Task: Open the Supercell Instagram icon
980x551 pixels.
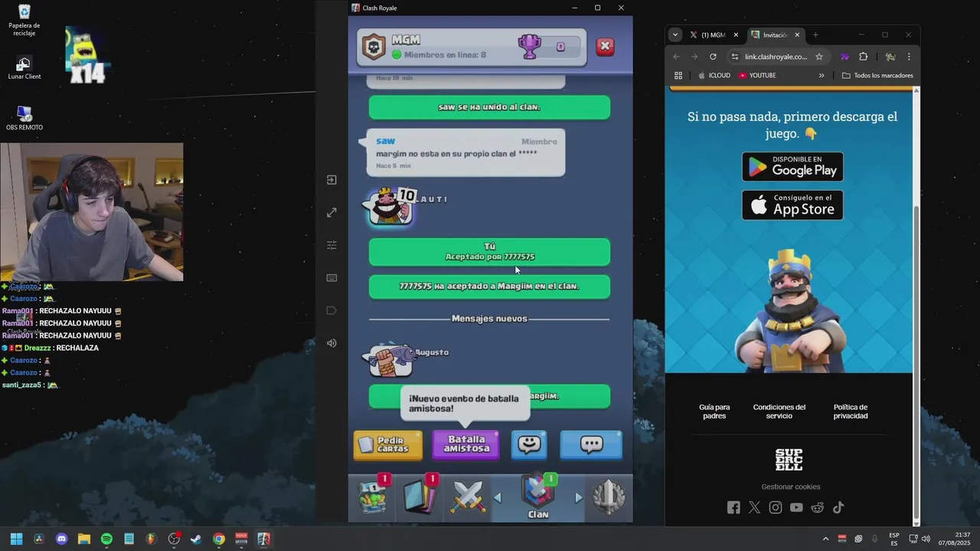Action: click(776, 507)
